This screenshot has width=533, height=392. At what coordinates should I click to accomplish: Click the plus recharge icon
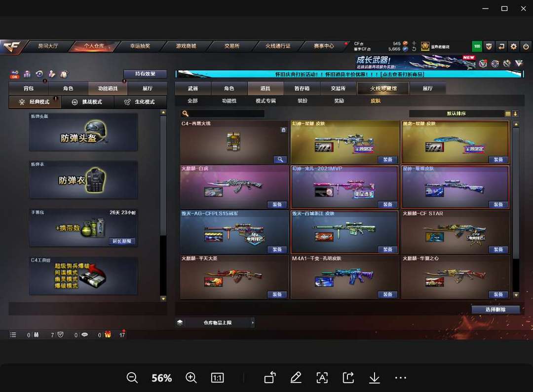pyautogui.click(x=414, y=43)
